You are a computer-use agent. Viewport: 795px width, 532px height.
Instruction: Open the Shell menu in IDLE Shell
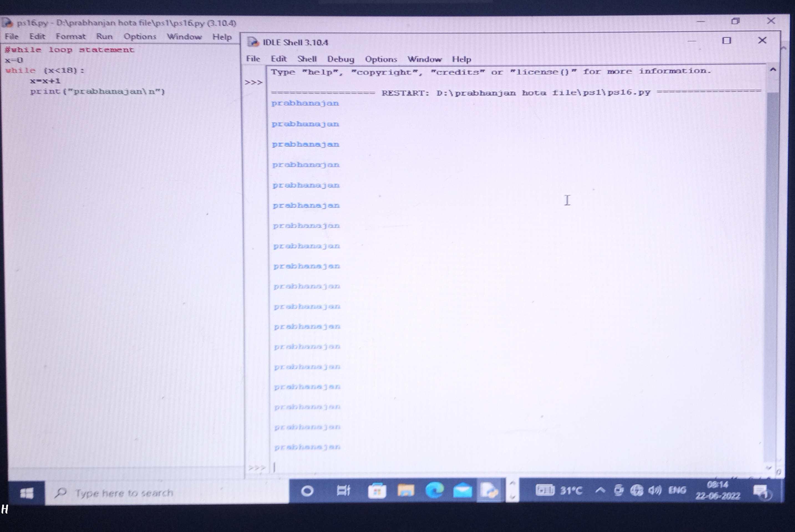[307, 59]
